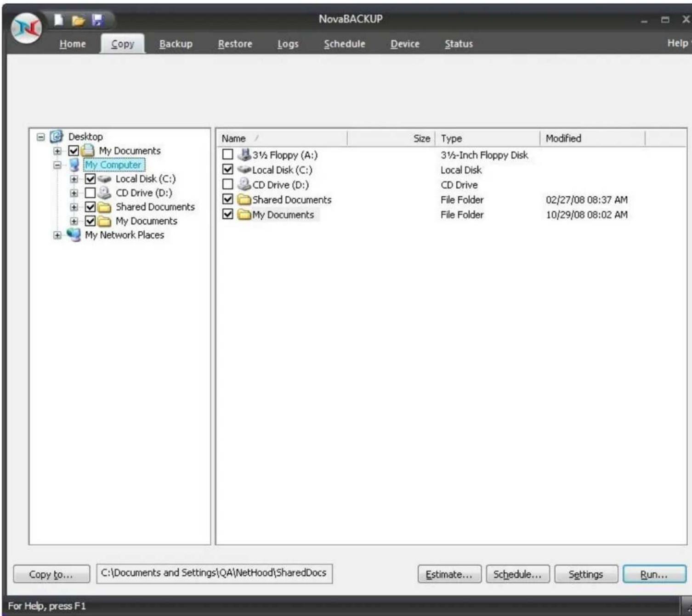Screen dimensions: 692x616
Task: Open the Logs tab
Action: 288,44
